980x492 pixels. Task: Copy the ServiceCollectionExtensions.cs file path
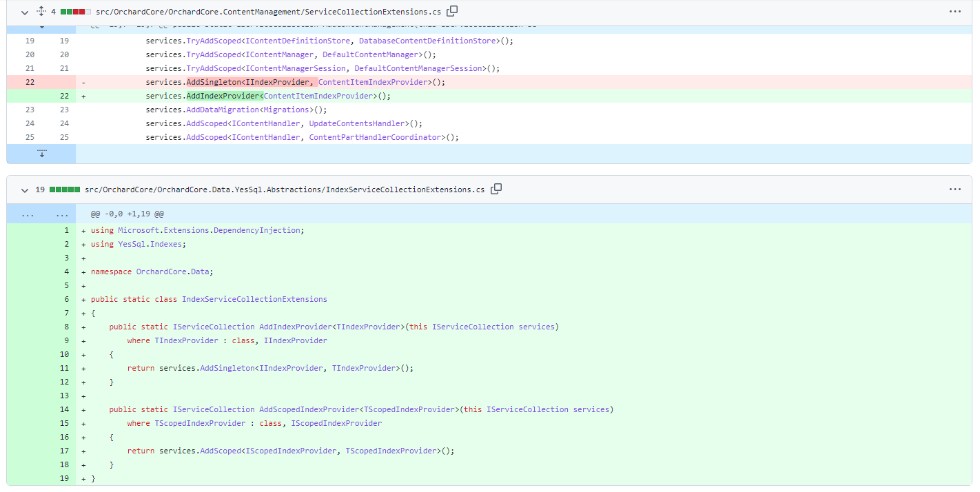[452, 11]
